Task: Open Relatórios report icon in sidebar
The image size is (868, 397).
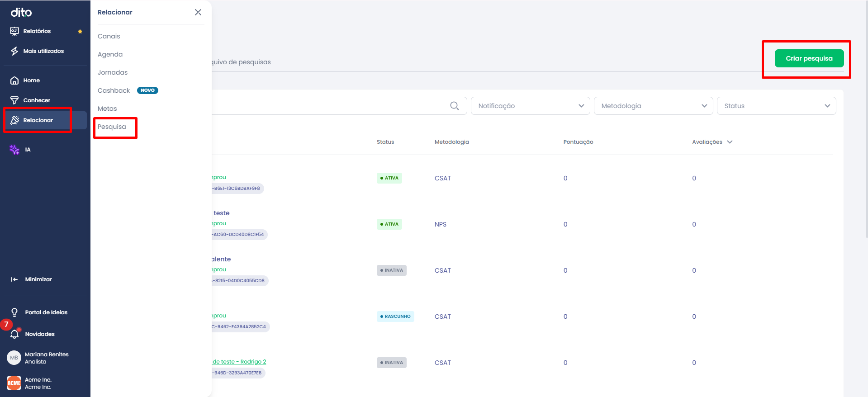Action: (14, 31)
